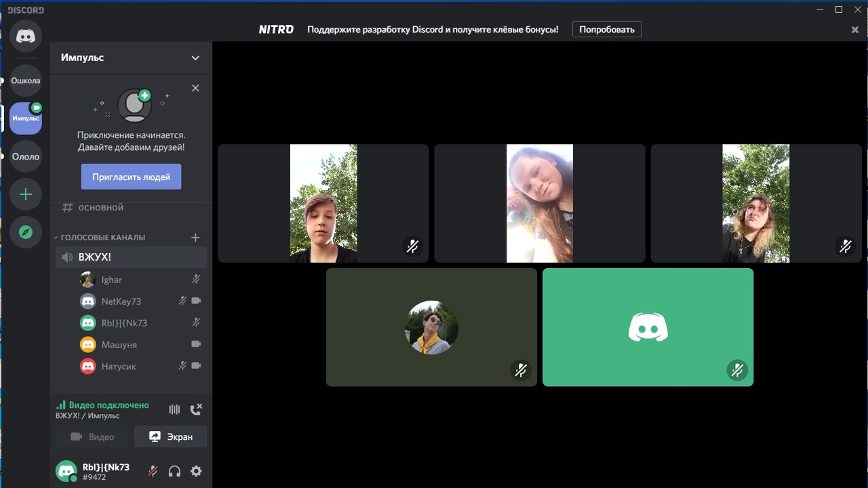
Task: Toggle headphones deafen
Action: [174, 471]
